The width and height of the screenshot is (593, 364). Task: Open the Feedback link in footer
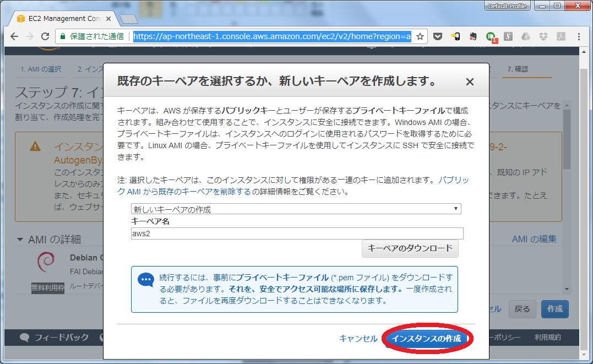coord(55,337)
